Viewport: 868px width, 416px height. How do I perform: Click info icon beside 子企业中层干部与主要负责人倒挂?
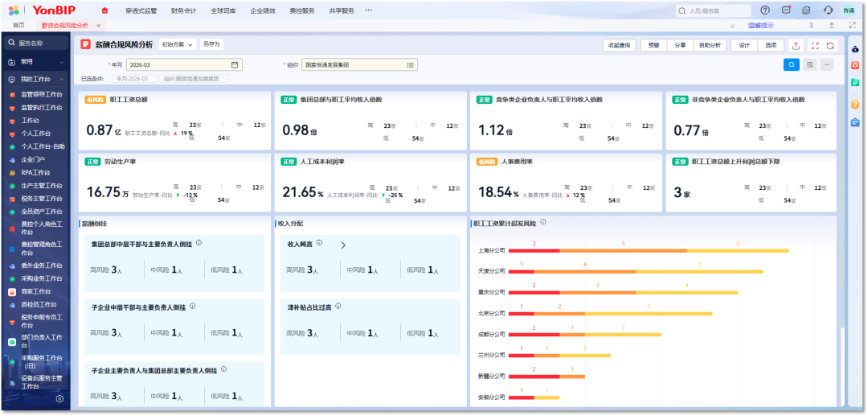(x=193, y=306)
